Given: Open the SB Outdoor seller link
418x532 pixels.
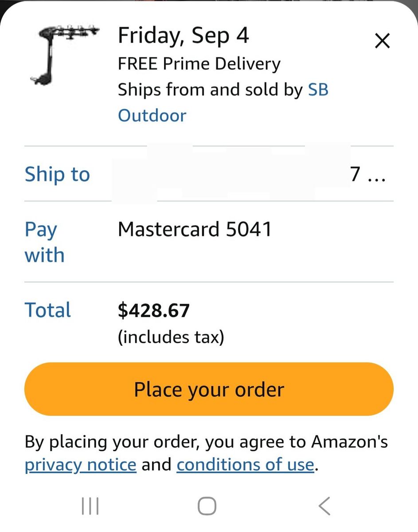Looking at the screenshot, I should (x=223, y=102).
